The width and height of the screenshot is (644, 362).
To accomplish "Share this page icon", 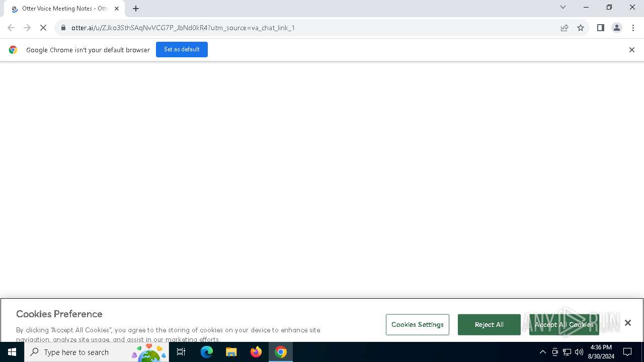I will tap(565, 28).
